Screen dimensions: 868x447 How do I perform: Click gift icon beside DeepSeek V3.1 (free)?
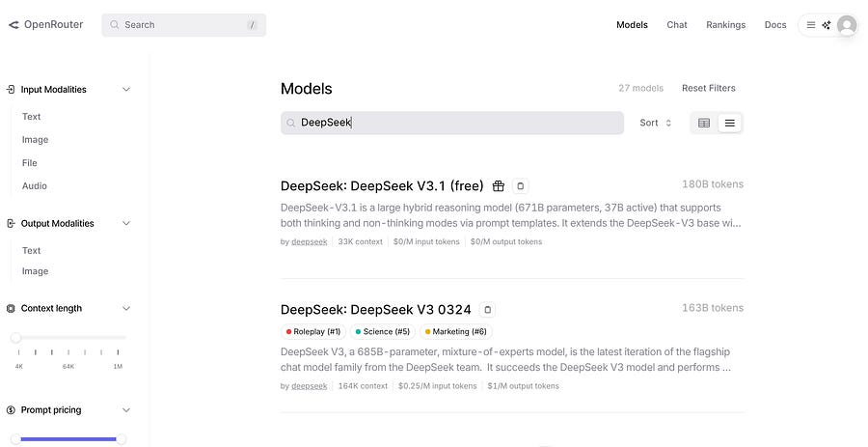click(499, 186)
